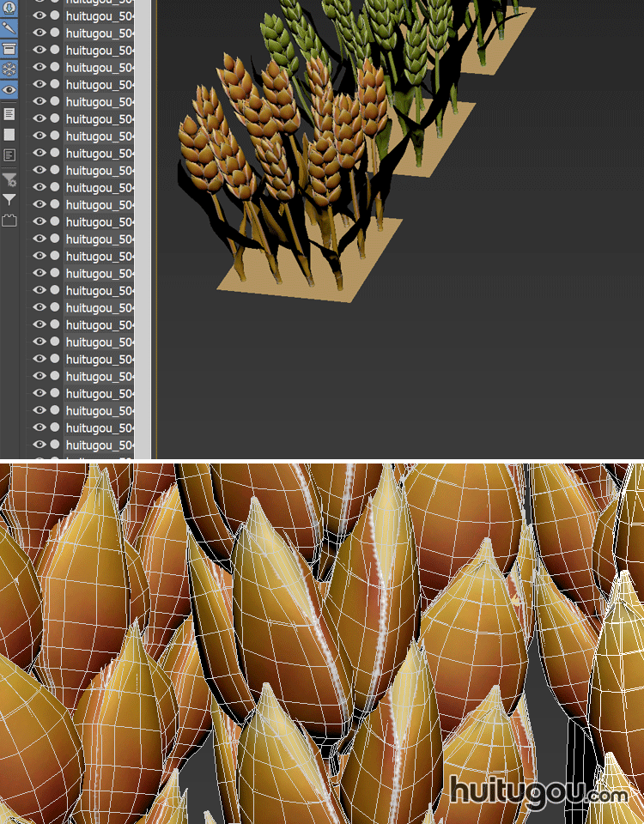Click the gray dot in the row beside the bone icon
The height and width of the screenshot is (824, 644).
point(55,33)
